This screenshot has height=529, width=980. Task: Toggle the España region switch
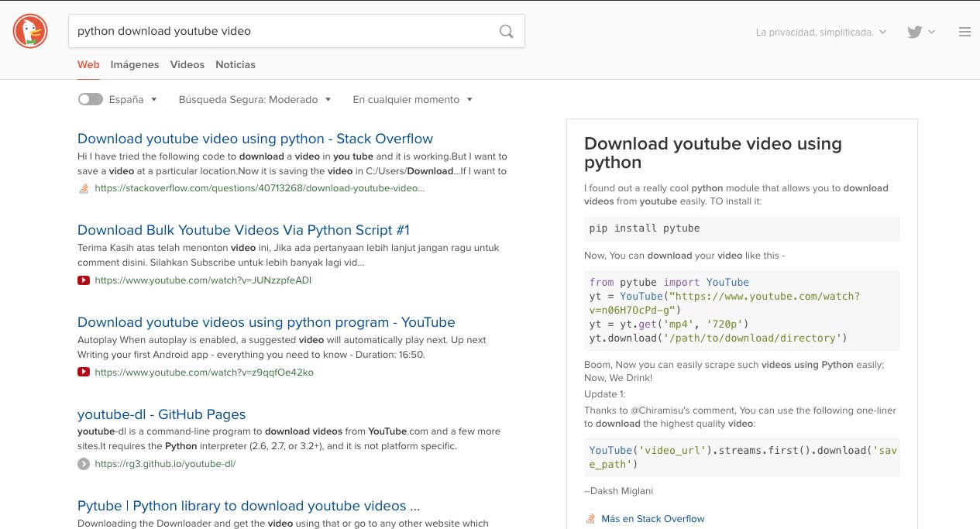pos(90,99)
